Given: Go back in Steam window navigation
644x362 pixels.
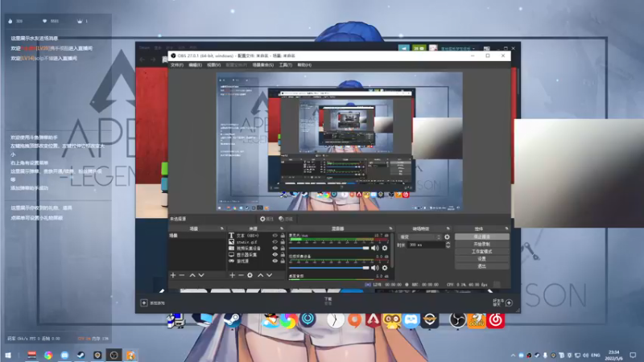Looking at the screenshot, I should pyautogui.click(x=142, y=60).
